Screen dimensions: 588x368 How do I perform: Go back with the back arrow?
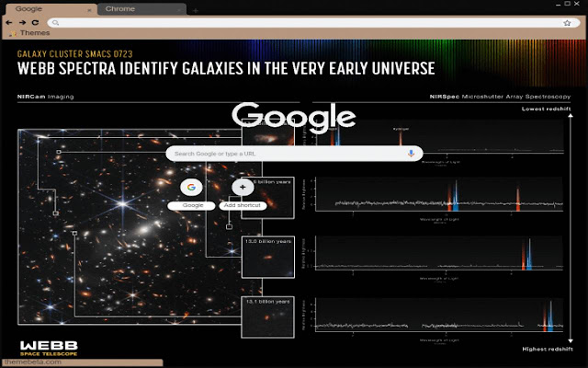click(9, 22)
